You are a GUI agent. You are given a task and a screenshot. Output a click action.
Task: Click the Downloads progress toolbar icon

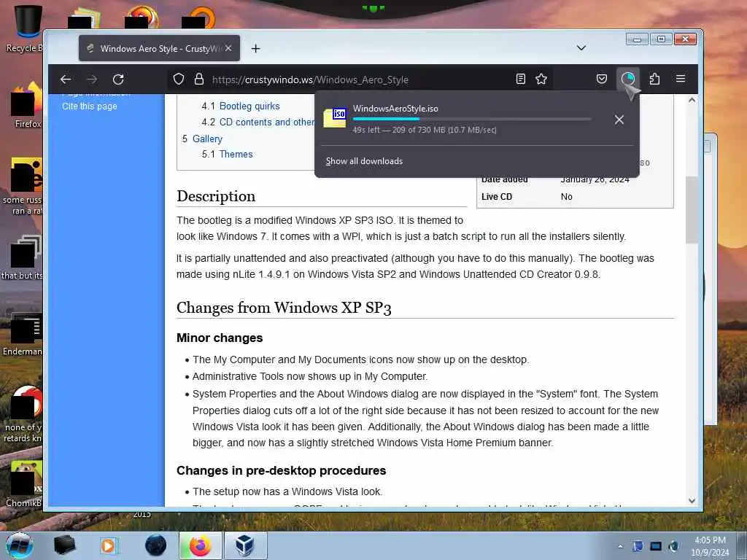(x=628, y=79)
